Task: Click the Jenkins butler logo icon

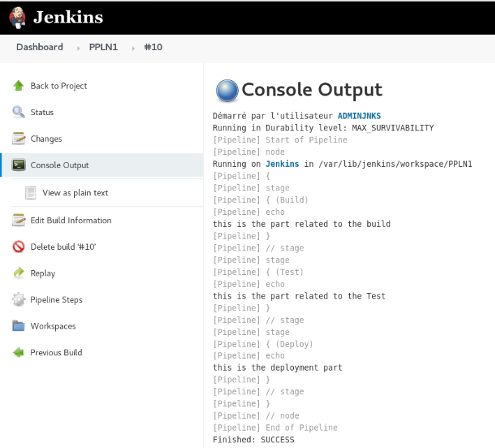Action: click(x=17, y=17)
